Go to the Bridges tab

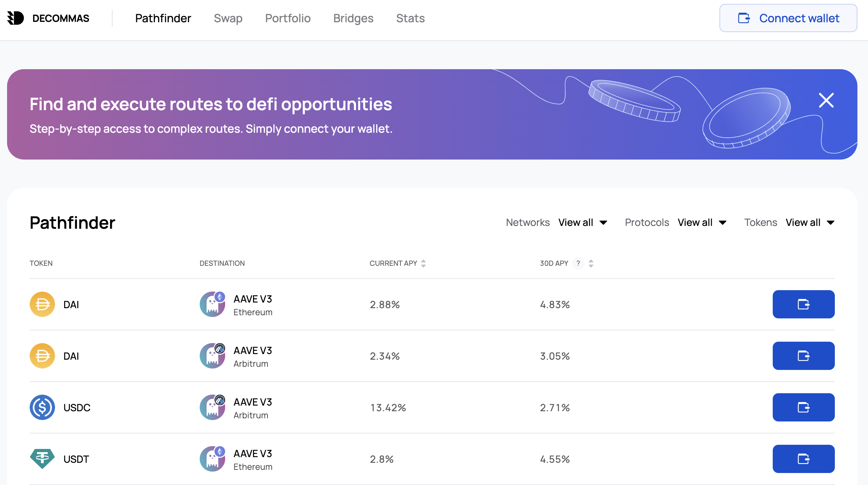(x=353, y=18)
